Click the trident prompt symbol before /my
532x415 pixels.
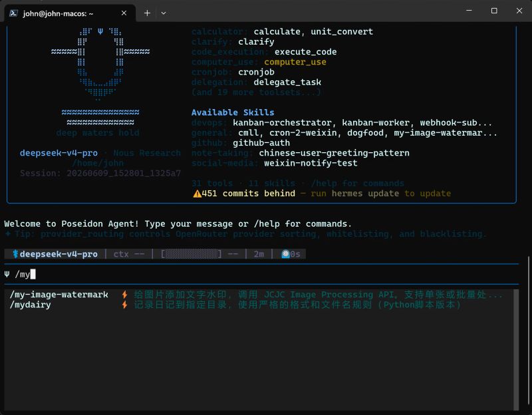click(x=7, y=274)
